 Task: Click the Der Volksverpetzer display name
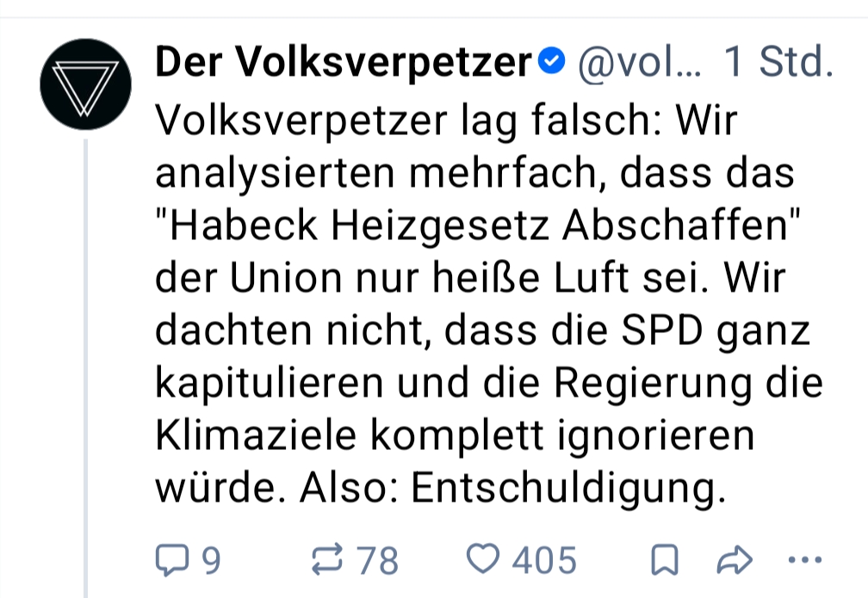pos(344,62)
